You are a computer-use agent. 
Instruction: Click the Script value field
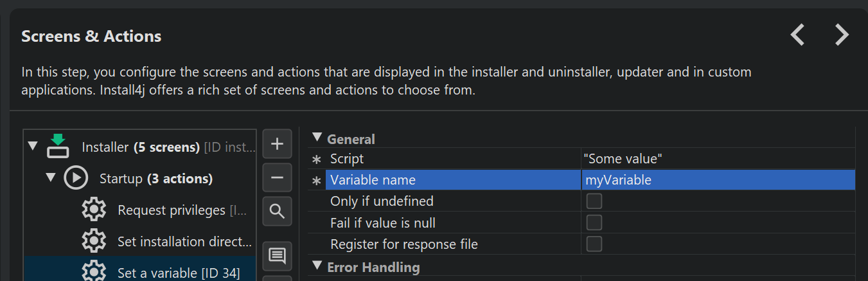[x=716, y=159]
